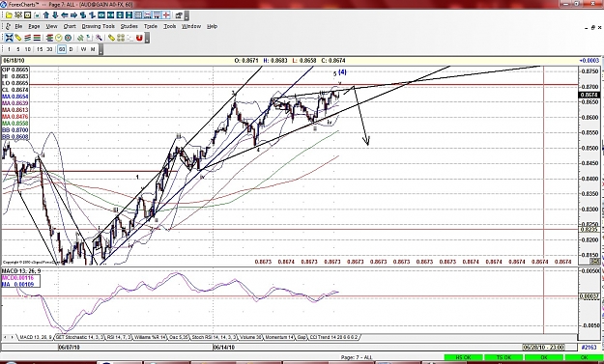Select the 10 minute timeframe
604x364 pixels.
point(28,49)
